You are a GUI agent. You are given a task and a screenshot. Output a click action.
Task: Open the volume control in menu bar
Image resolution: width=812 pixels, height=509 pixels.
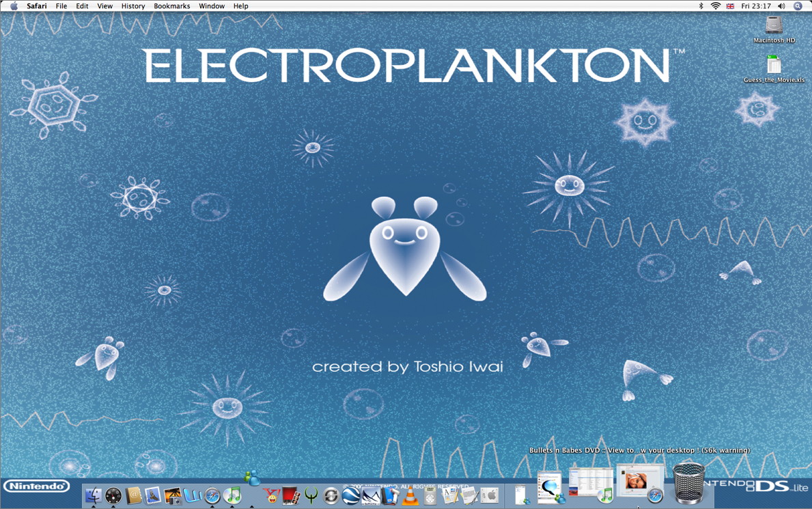click(x=781, y=6)
